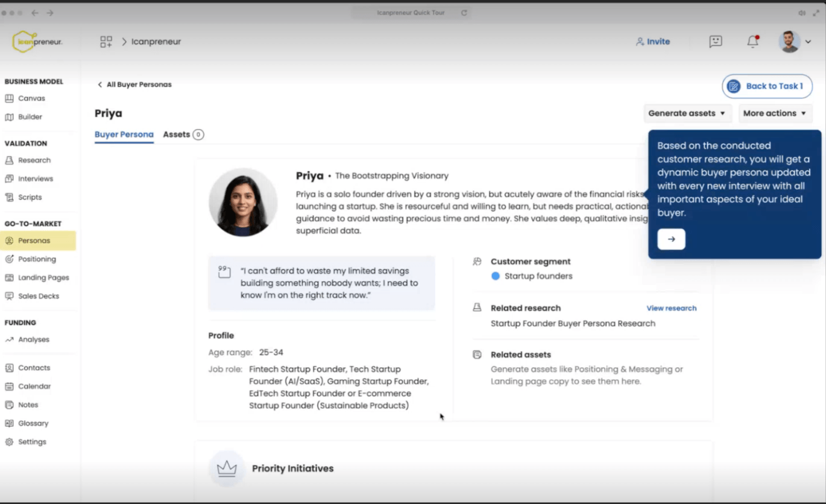The width and height of the screenshot is (826, 504).
Task: Click the Sales Decks sidebar icon
Action: tap(9, 296)
